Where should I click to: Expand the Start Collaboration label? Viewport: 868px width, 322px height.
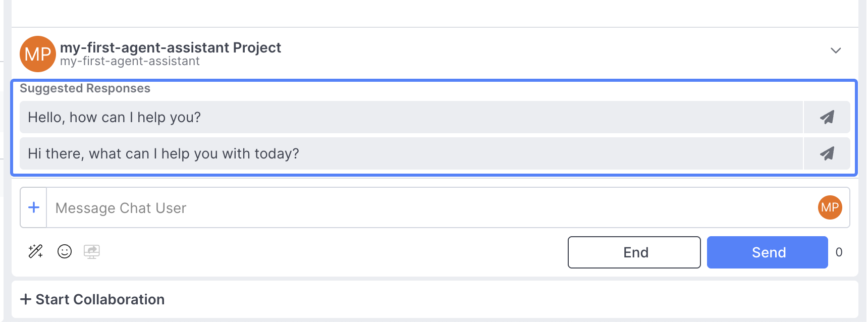click(100, 299)
